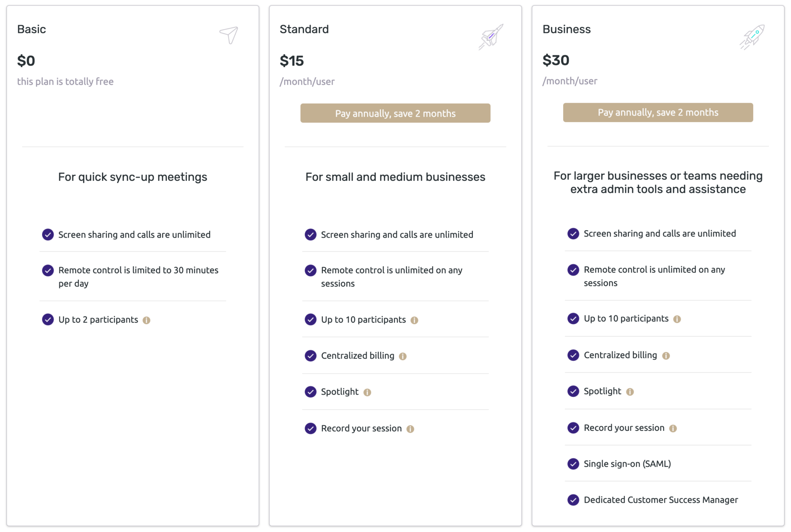
Task: Click the $0 price on Basic plan
Action: (26, 60)
